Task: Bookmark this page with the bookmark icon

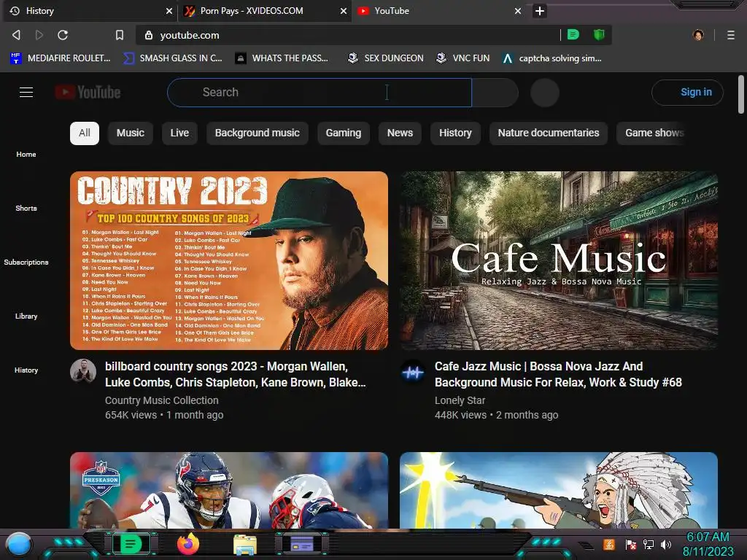Action: 120,35
